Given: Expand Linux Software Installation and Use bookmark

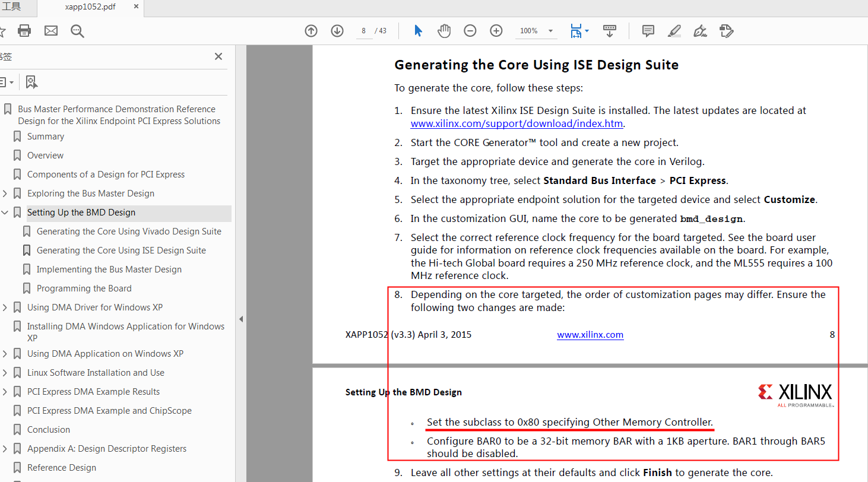Looking at the screenshot, I should click(5, 373).
